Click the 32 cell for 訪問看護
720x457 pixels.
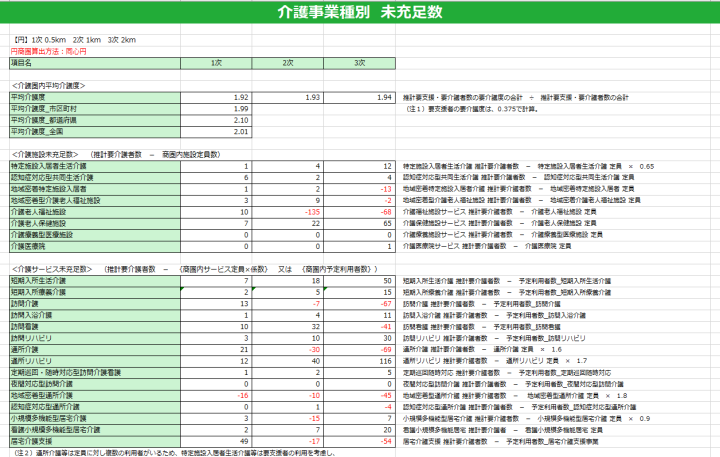click(288, 327)
